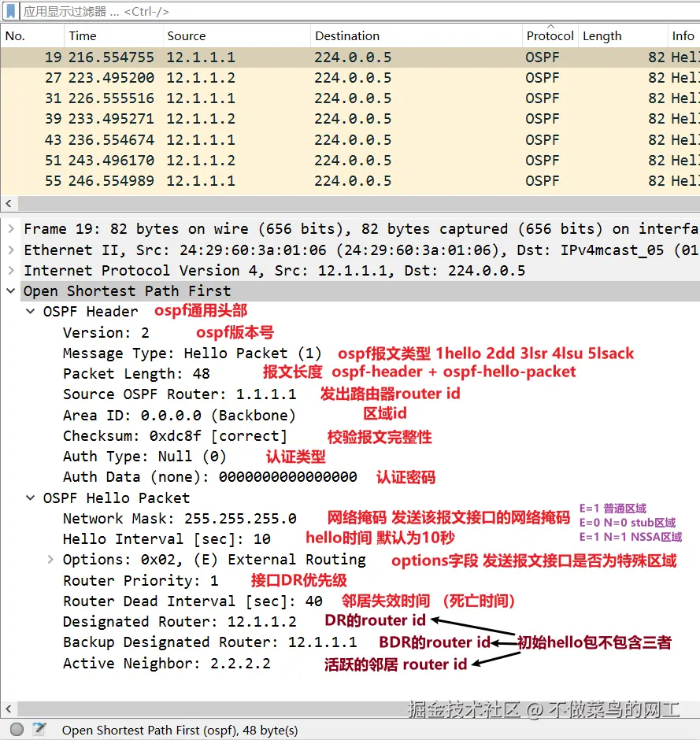Click the details pane left scroll arrow
The height and width of the screenshot is (740, 700).
click(9, 709)
